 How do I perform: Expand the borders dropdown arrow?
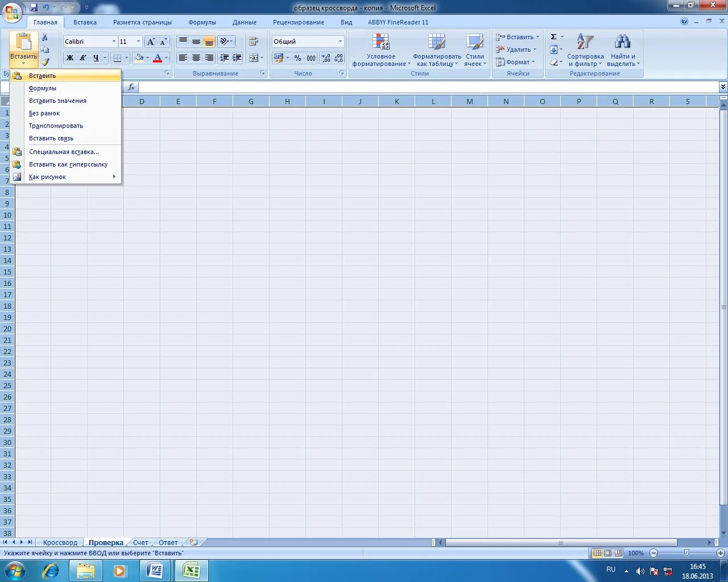click(x=127, y=58)
